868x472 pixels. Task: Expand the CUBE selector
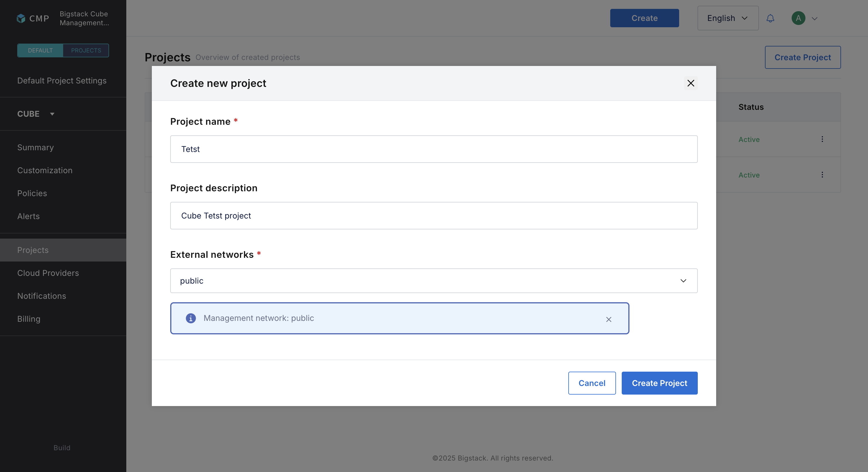(x=36, y=114)
